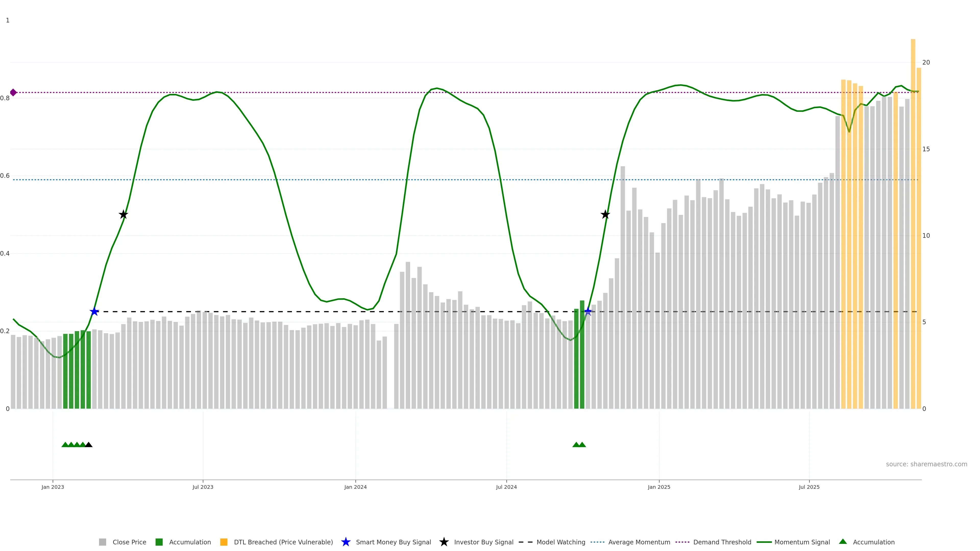Screen dimensions: 980x551
Task: Hide the Momentum Signal line via legend
Action: (802, 542)
